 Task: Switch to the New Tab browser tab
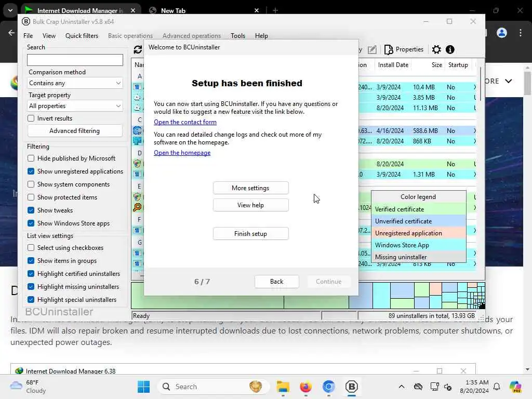pos(204,10)
